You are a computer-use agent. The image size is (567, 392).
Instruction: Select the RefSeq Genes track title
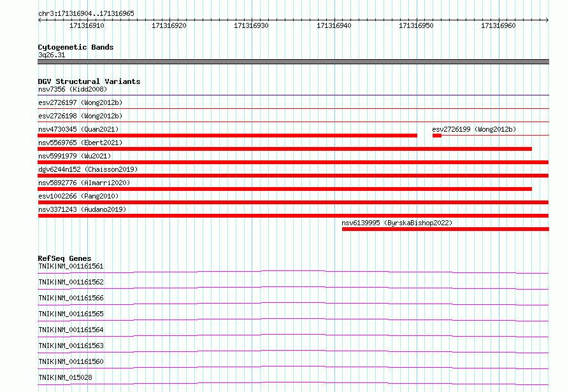[64, 258]
